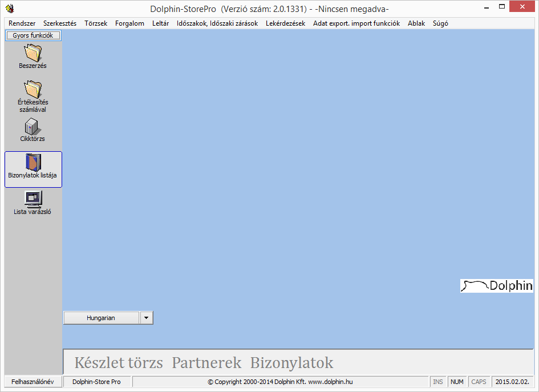Maximize the Dolphin-StorePro window
This screenshot has width=539, height=392.
point(502,7)
